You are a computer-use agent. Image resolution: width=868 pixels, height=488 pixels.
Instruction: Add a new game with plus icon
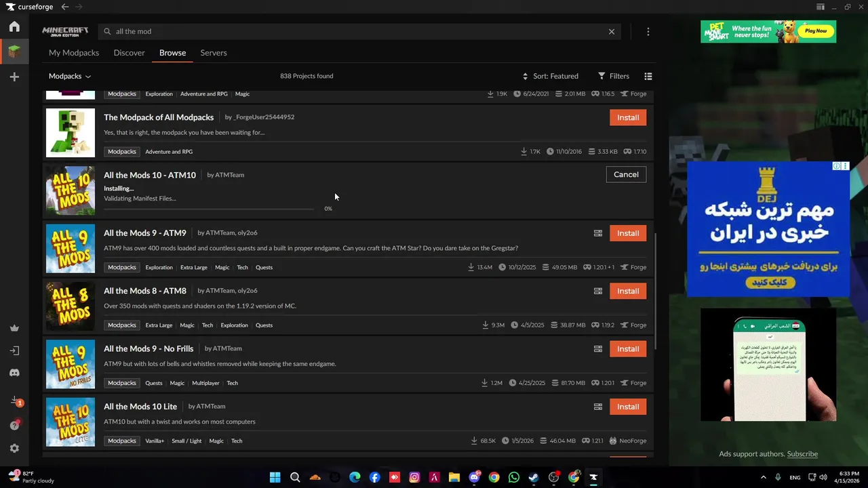pos(14,77)
